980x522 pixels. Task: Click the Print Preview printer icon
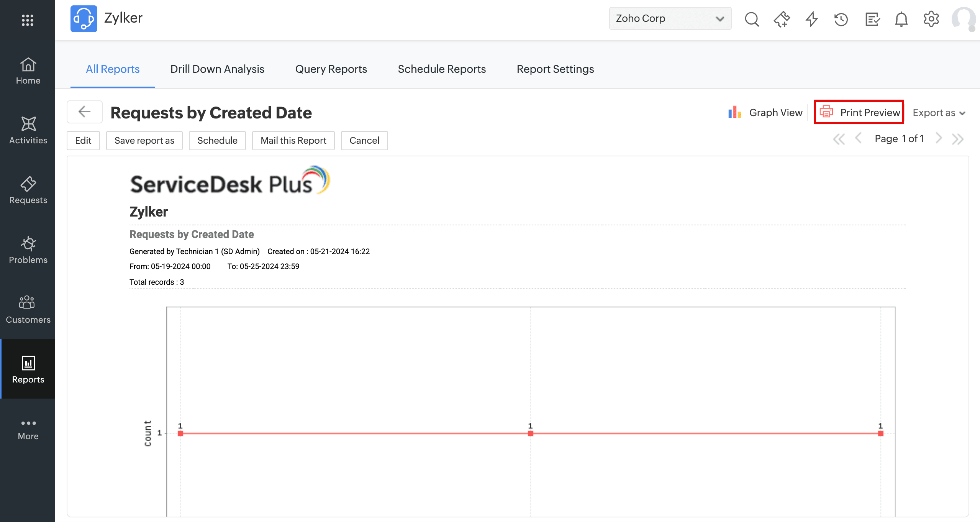click(x=826, y=112)
